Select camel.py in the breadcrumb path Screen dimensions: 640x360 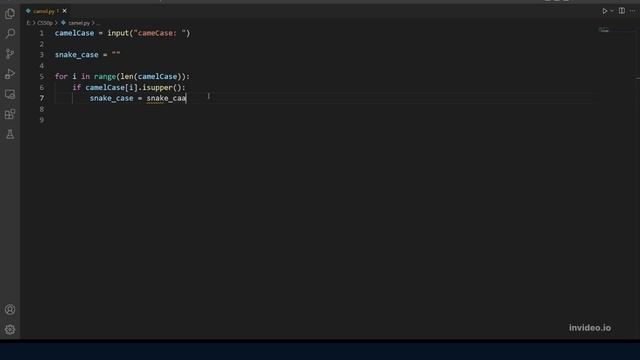tap(79, 23)
